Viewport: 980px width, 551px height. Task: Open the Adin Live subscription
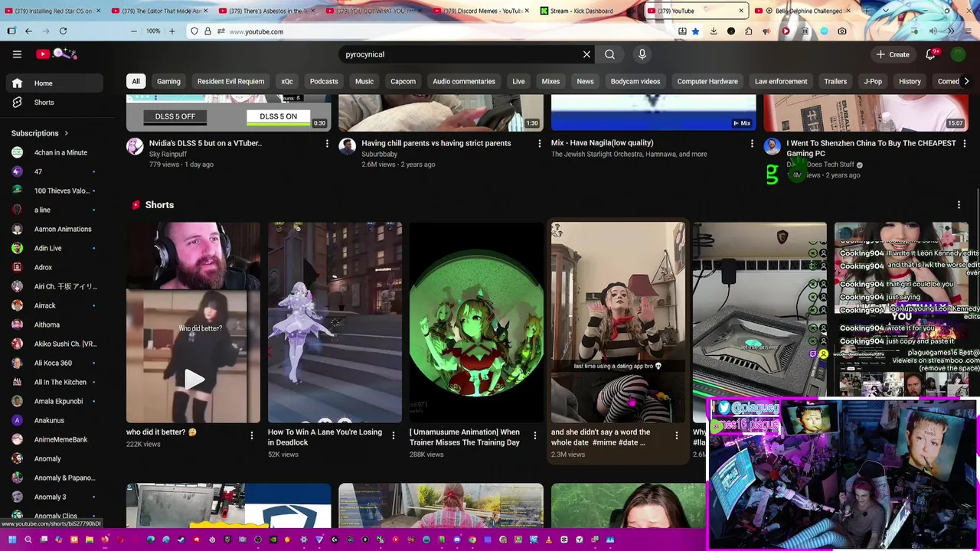pyautogui.click(x=54, y=248)
